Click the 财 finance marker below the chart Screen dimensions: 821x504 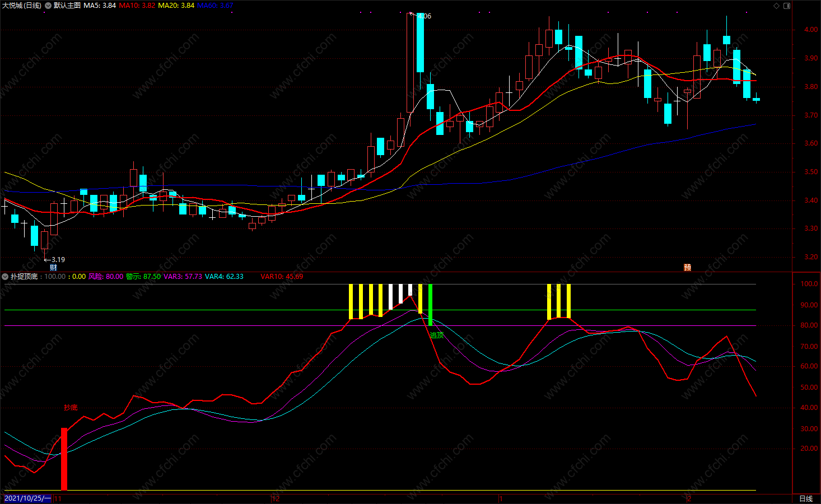click(x=53, y=268)
